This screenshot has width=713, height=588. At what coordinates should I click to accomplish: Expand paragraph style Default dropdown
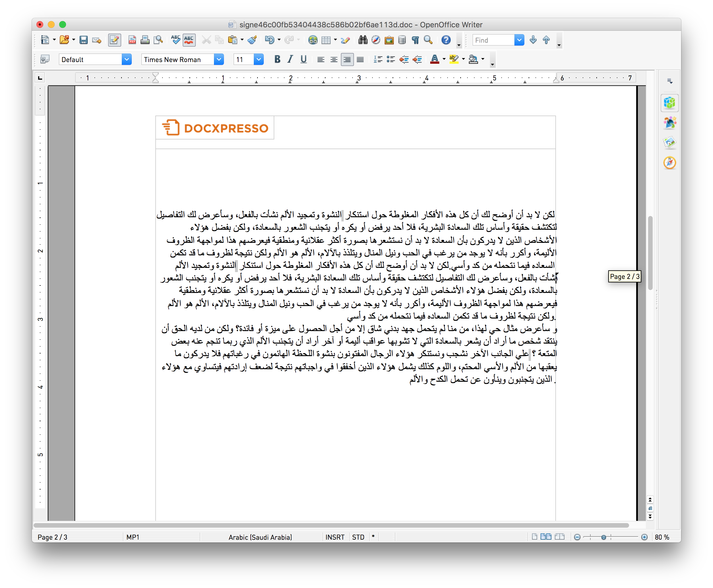tap(126, 59)
